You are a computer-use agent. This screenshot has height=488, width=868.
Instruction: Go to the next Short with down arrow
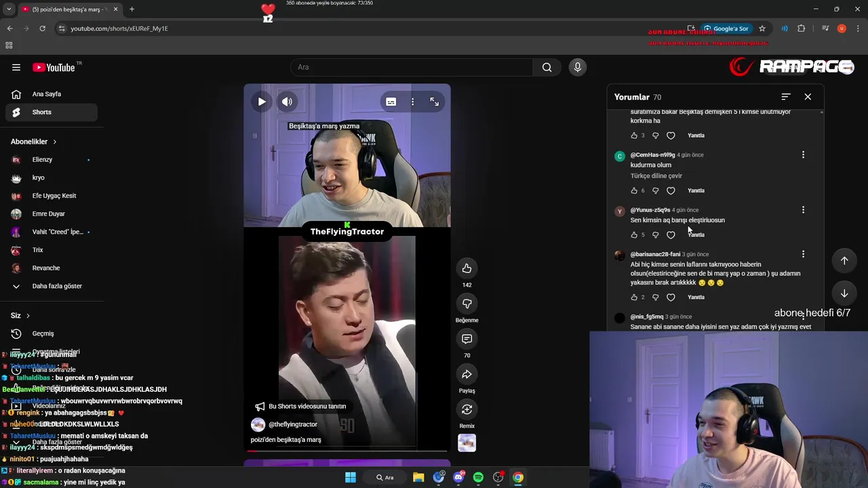tap(844, 293)
